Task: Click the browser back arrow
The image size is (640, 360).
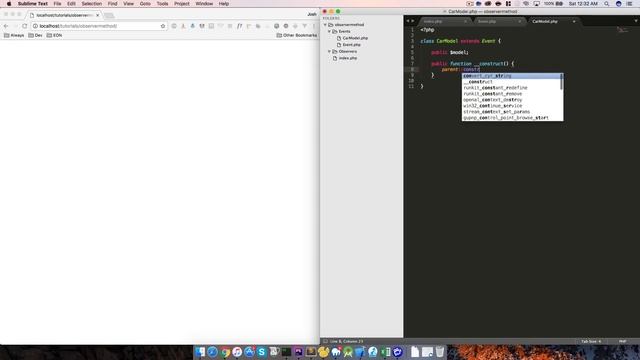Action: tap(6, 26)
